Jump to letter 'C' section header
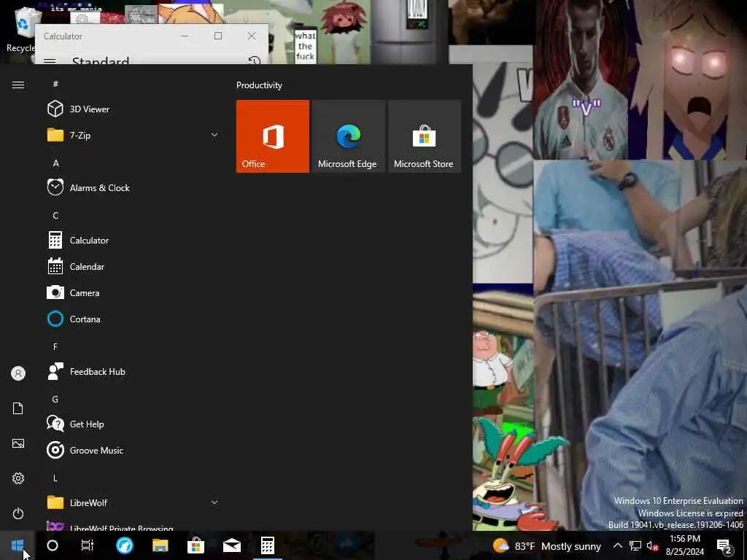 click(x=55, y=215)
